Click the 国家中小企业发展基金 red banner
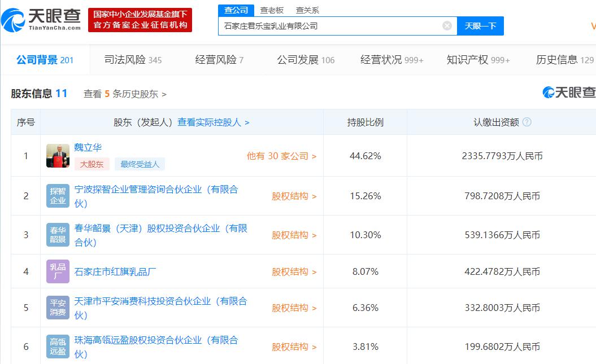 tap(140, 20)
